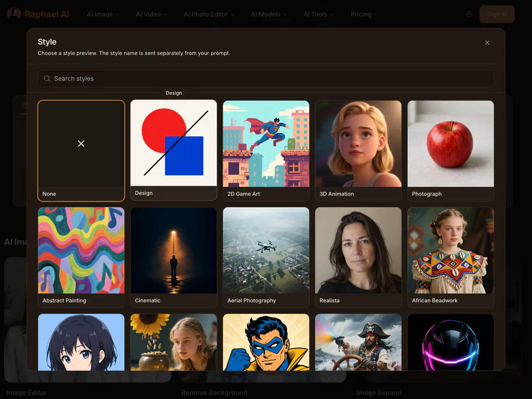Screen dimensions: 532x399
Task: Open the AI Image dropdown menu
Action: [103, 14]
